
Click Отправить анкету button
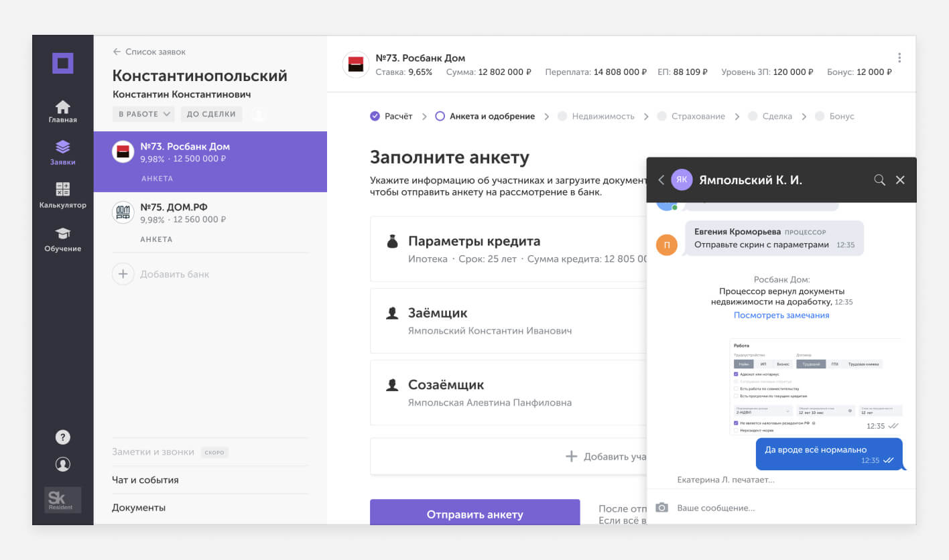(474, 512)
